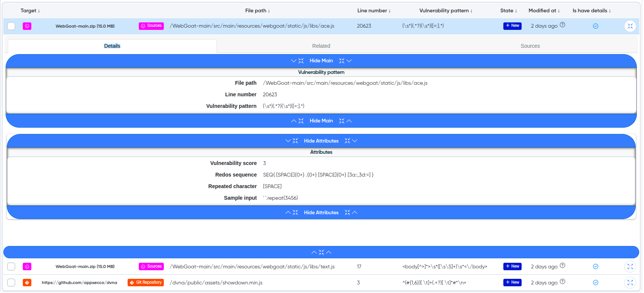Switch to the Related tab
Viewport: 644px width, 293px height.
coord(321,46)
